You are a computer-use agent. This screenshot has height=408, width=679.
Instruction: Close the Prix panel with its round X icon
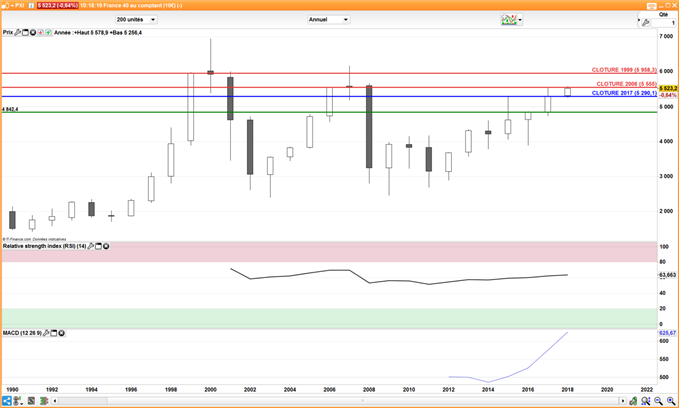point(32,32)
